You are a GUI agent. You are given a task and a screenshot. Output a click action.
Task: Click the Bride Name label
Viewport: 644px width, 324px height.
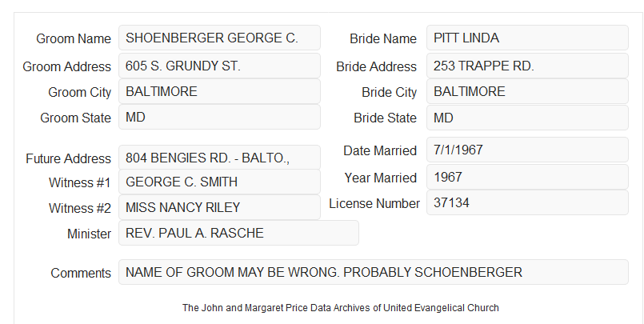382,38
